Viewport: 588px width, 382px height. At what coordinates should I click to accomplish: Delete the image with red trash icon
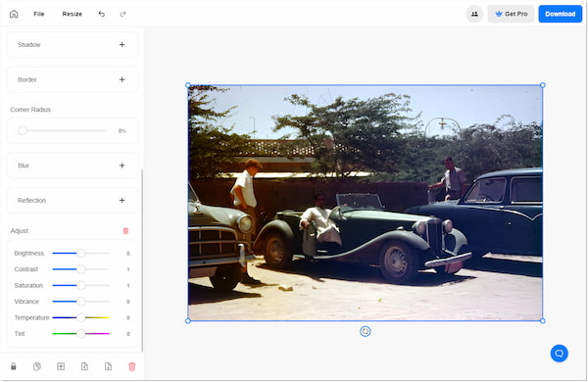(131, 366)
